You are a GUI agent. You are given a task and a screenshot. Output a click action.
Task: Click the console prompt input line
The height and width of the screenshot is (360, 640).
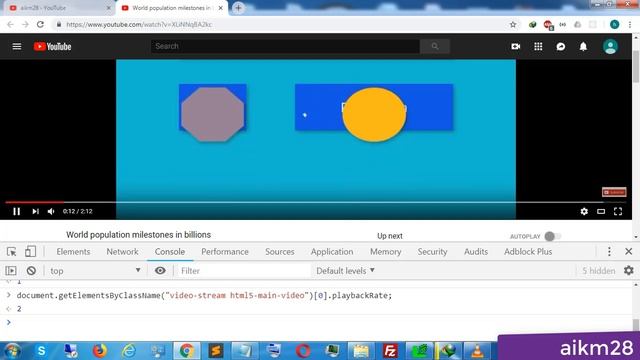318,322
